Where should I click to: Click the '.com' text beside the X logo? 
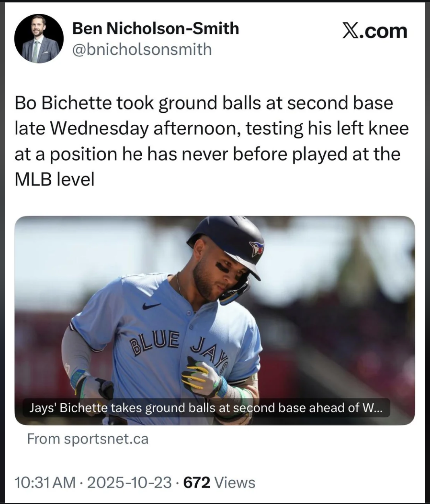click(385, 31)
